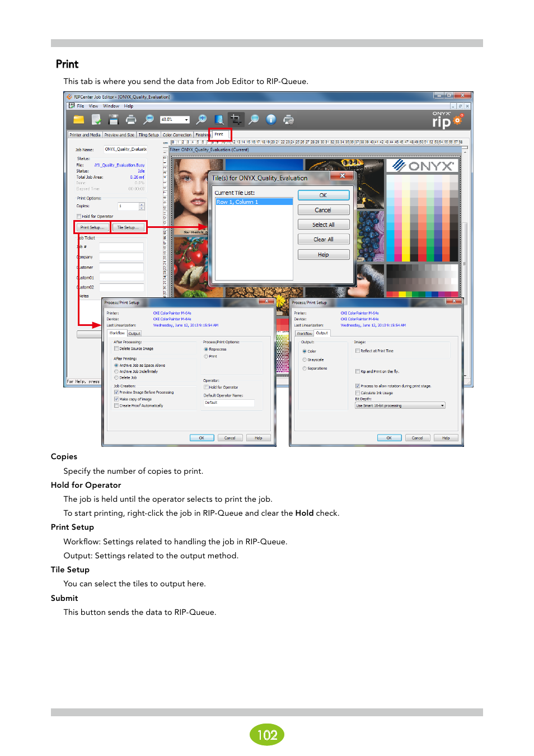Select Delete Job radio button under After Printing
Image resolution: width=534 pixels, height=756 pixels.
116,377
